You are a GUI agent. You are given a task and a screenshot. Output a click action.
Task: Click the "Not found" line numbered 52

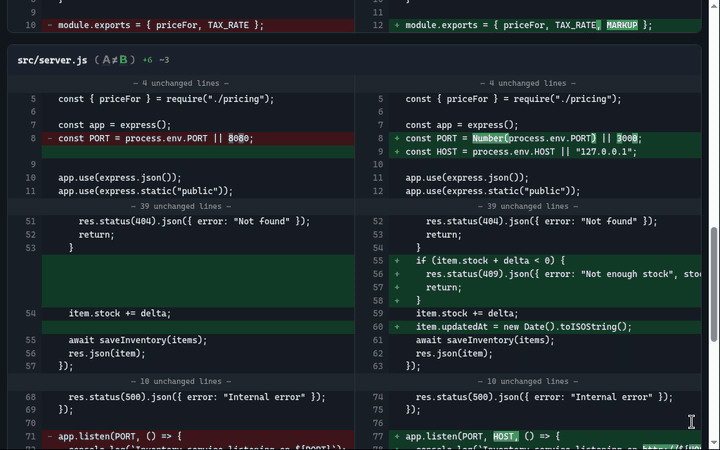point(541,221)
